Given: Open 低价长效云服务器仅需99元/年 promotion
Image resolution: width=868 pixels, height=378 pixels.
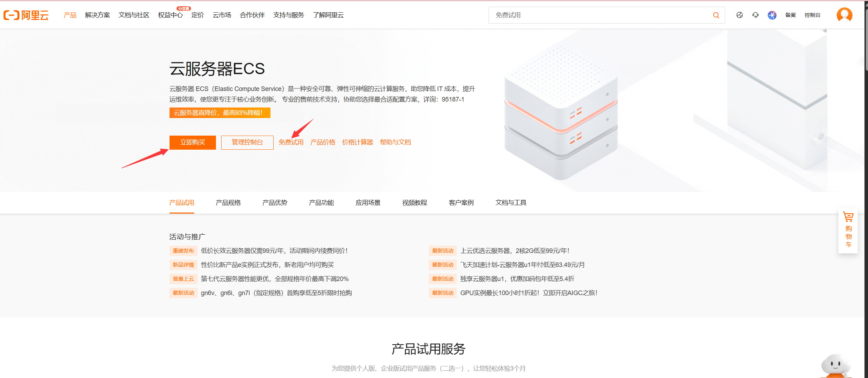Looking at the screenshot, I should click(x=274, y=251).
